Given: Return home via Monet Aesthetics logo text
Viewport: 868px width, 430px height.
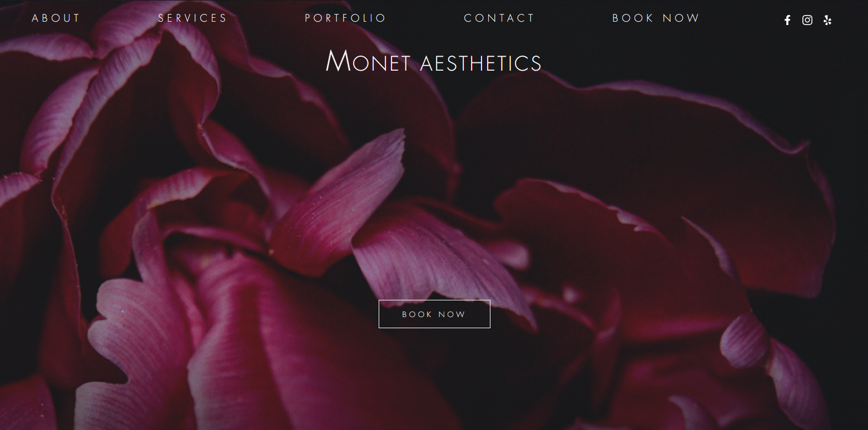Looking at the screenshot, I should click(434, 61).
